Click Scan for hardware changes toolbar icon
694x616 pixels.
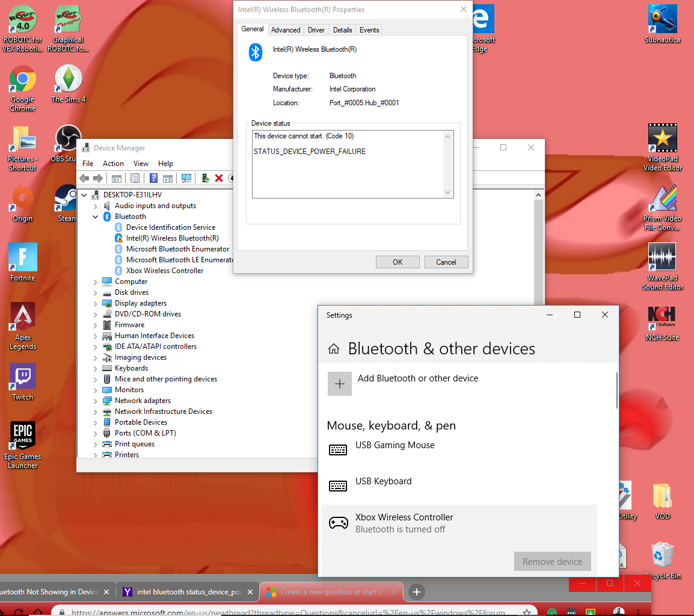[x=186, y=179]
